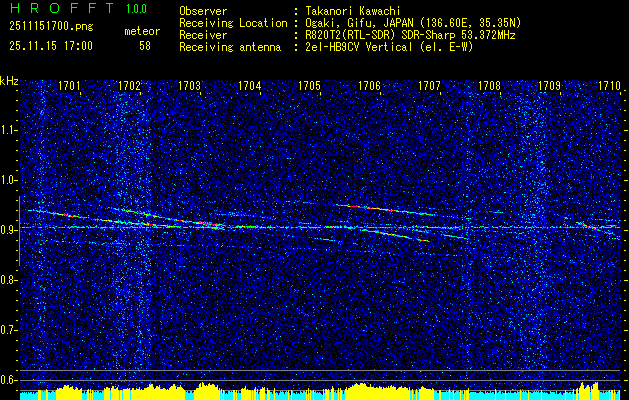Click the 0.8 kHz axis label

coord(8,280)
